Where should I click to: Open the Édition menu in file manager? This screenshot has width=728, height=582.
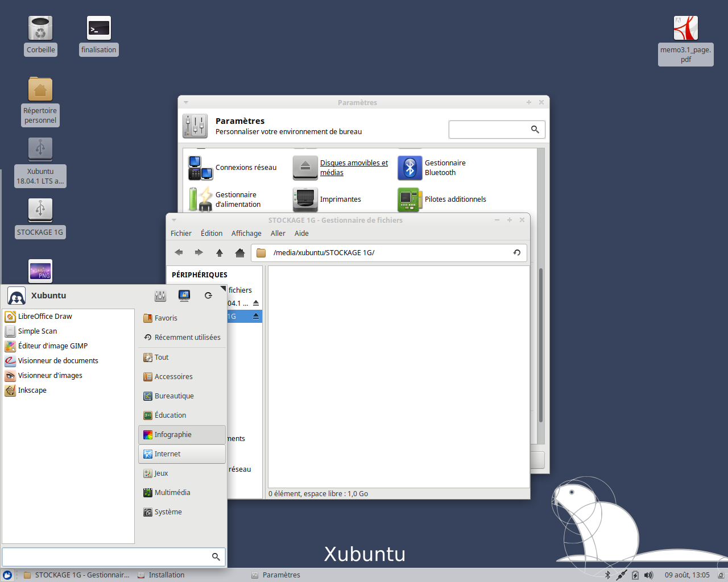tap(212, 234)
